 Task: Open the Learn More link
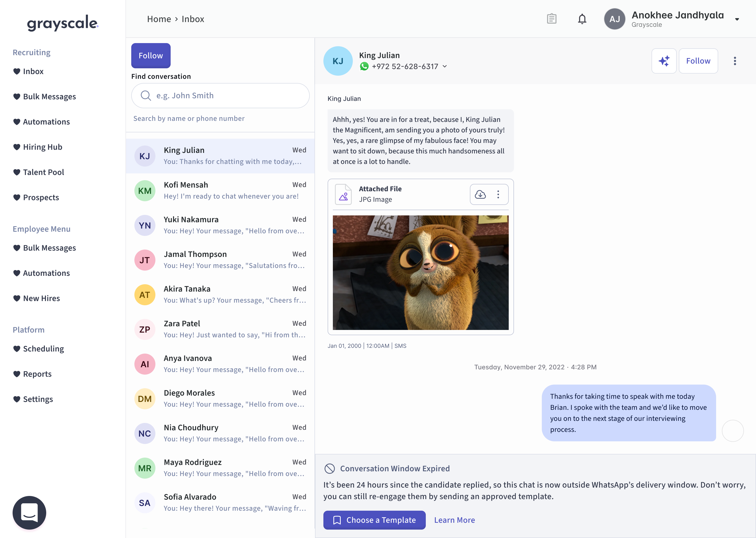(454, 520)
